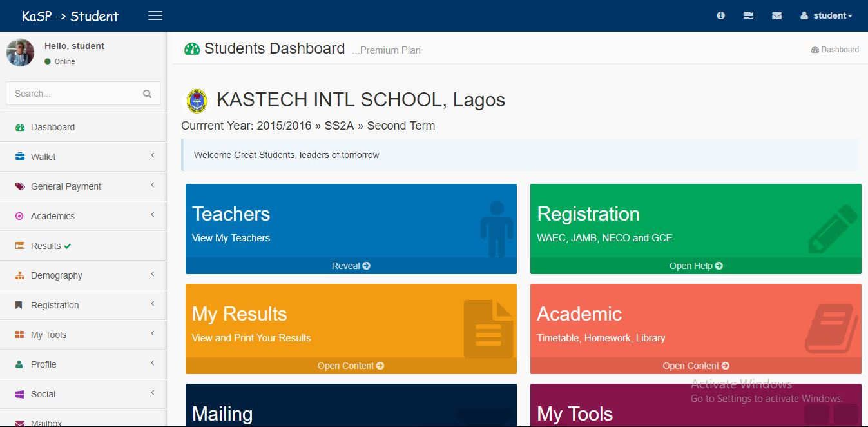The image size is (868, 427).
Task: Click the Dashboard breadcrumb link
Action: tap(835, 50)
